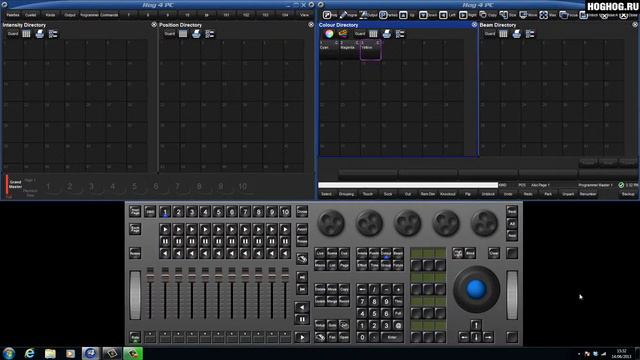This screenshot has width=640, height=360.
Task: Click the View toolbar tab
Action: (304, 15)
